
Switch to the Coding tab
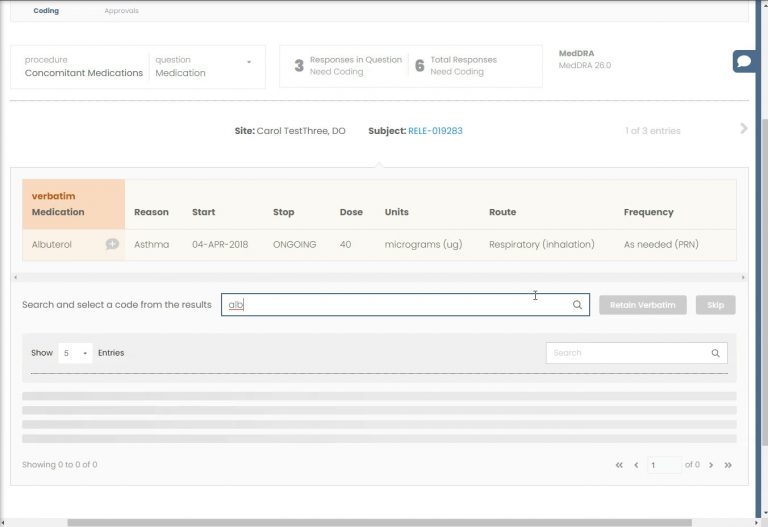46,11
